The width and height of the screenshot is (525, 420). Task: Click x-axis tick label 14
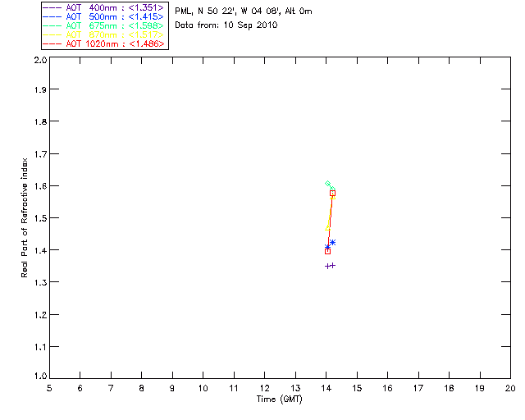(326, 388)
